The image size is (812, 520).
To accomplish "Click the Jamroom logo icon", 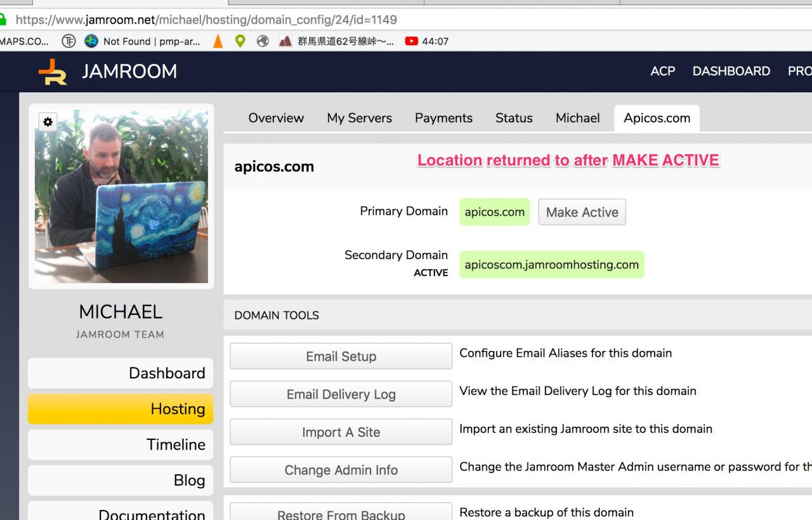I will tap(53, 72).
